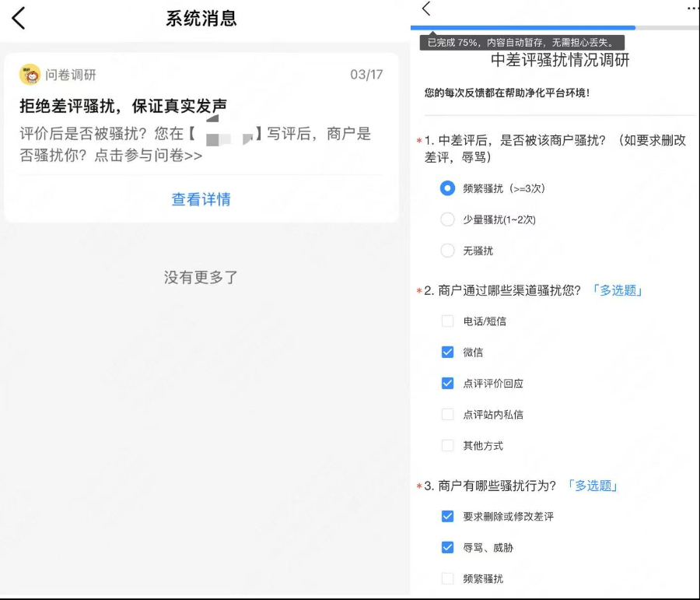This screenshot has height=600, width=700.
Task: Tap the 03/17 message date
Action: pos(366,75)
